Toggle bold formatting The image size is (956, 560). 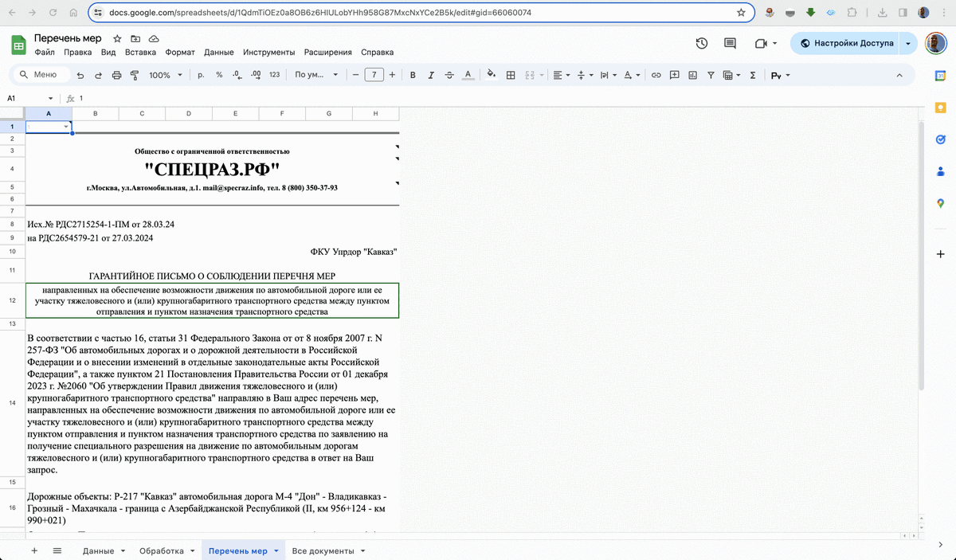[x=413, y=75]
